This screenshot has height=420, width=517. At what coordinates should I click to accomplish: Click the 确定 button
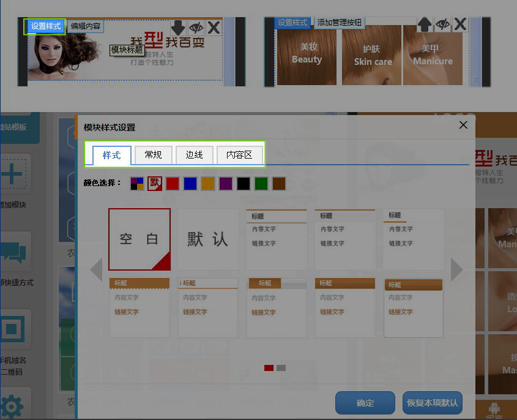pyautogui.click(x=365, y=403)
